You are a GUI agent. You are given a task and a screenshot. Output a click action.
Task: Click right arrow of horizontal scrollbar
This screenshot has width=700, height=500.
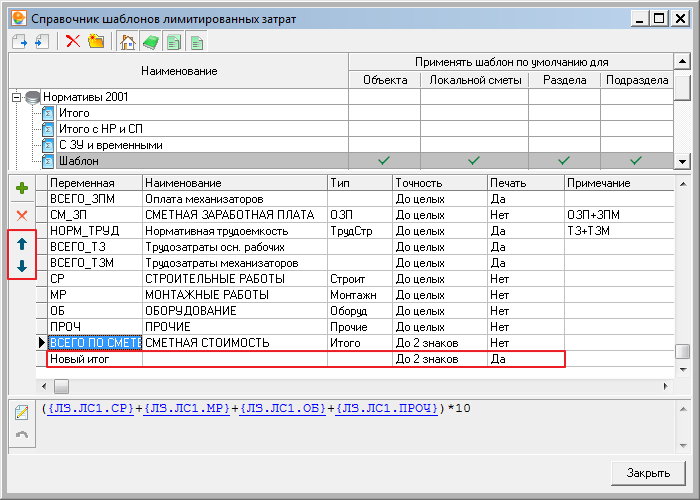tap(666, 386)
